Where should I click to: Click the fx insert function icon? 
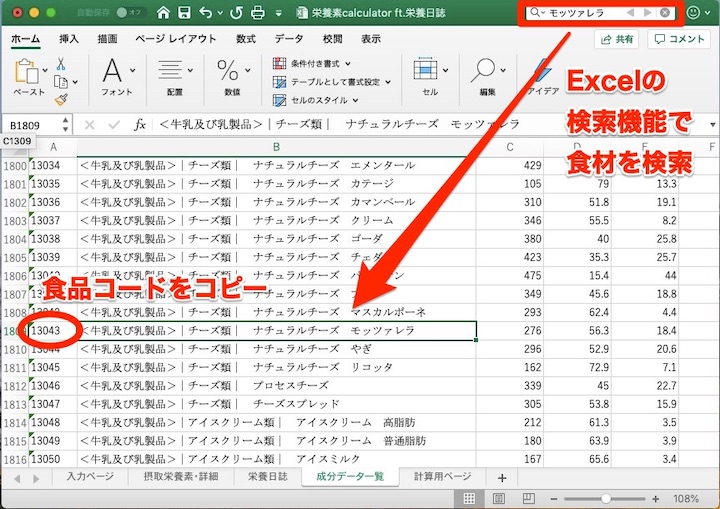[140, 124]
